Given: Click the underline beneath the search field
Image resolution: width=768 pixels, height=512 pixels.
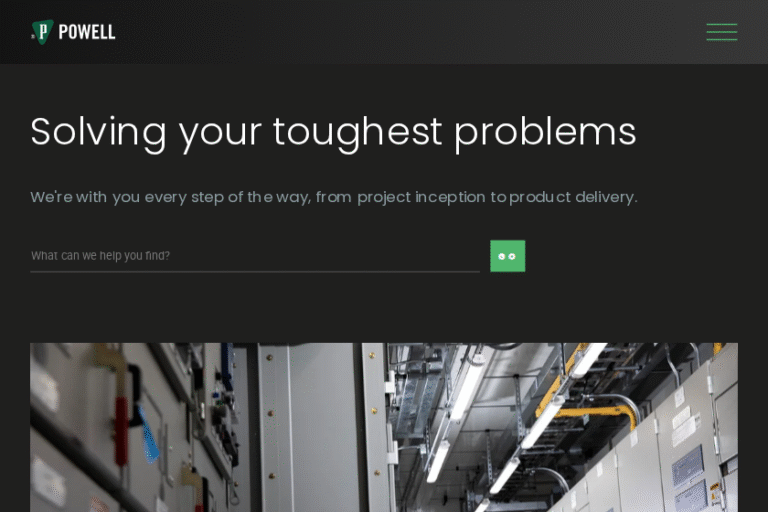Looking at the screenshot, I should pyautogui.click(x=255, y=271).
